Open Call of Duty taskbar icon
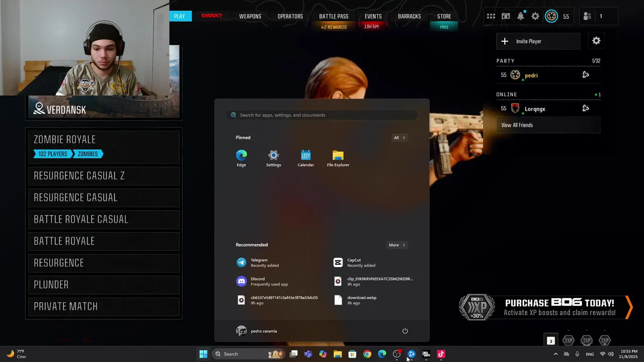644x362 pixels. [426, 354]
